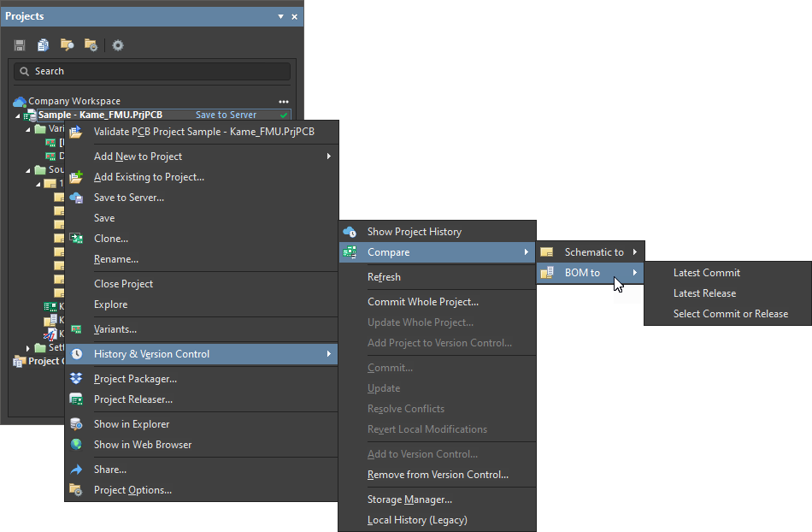This screenshot has height=532, width=812.
Task: Select Latest Commit from BOM submenu
Action: [x=706, y=273]
